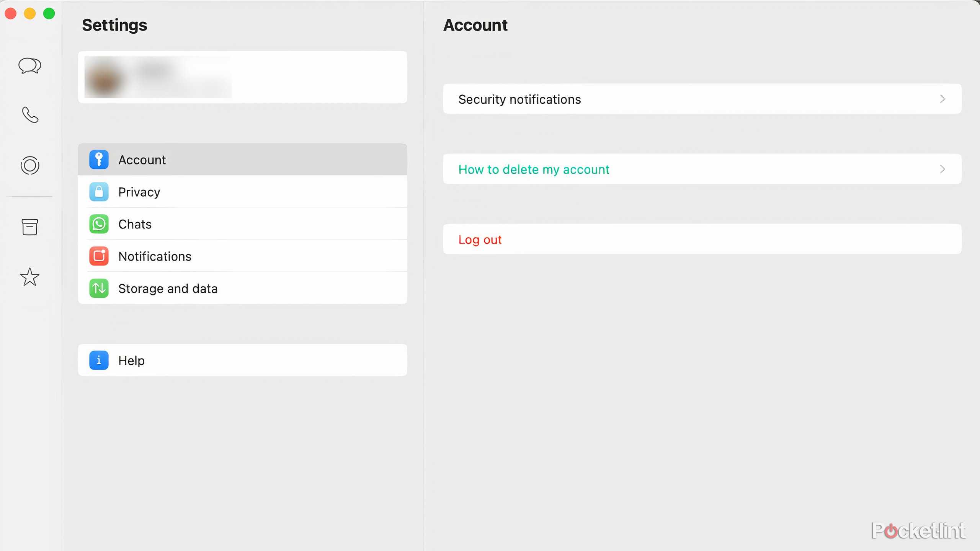
Task: Click the red Notifications icon
Action: 99,256
